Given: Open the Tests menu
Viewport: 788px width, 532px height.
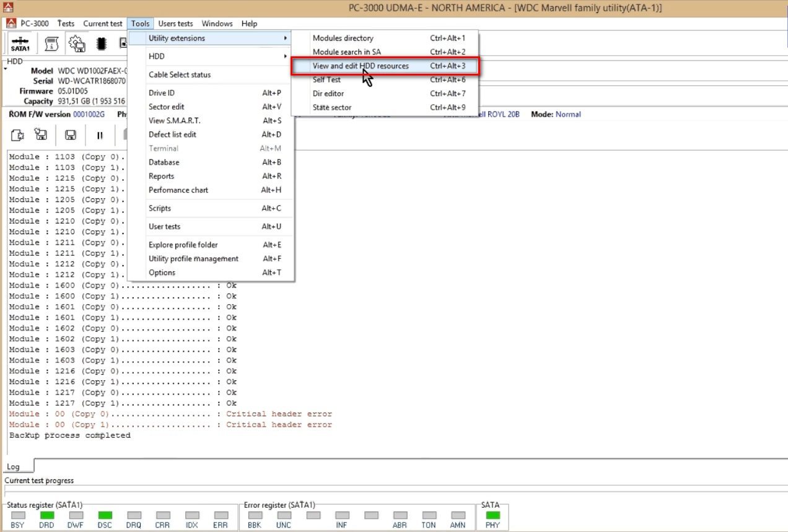Looking at the screenshot, I should tap(66, 24).
